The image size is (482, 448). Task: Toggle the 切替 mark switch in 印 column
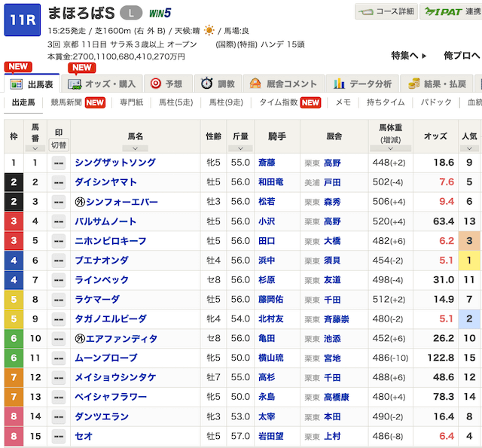coord(58,145)
